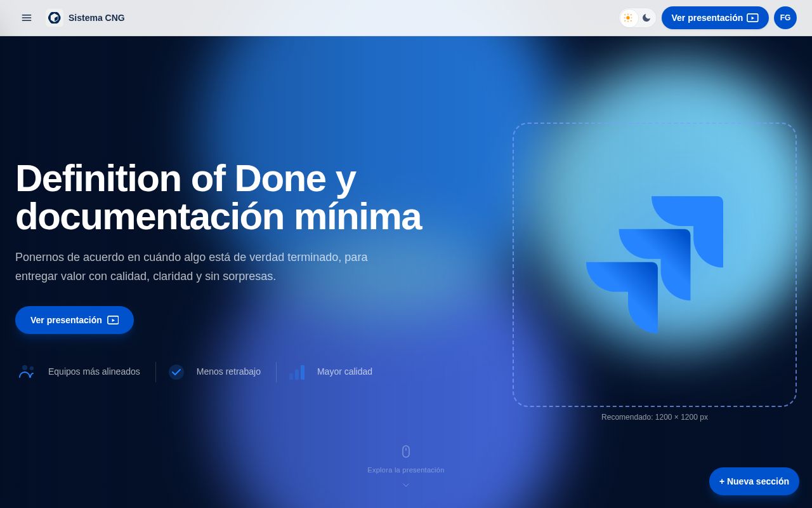This screenshot has height=508, width=812.
Task: Click the Menos retrabajo label
Action: click(x=228, y=371)
